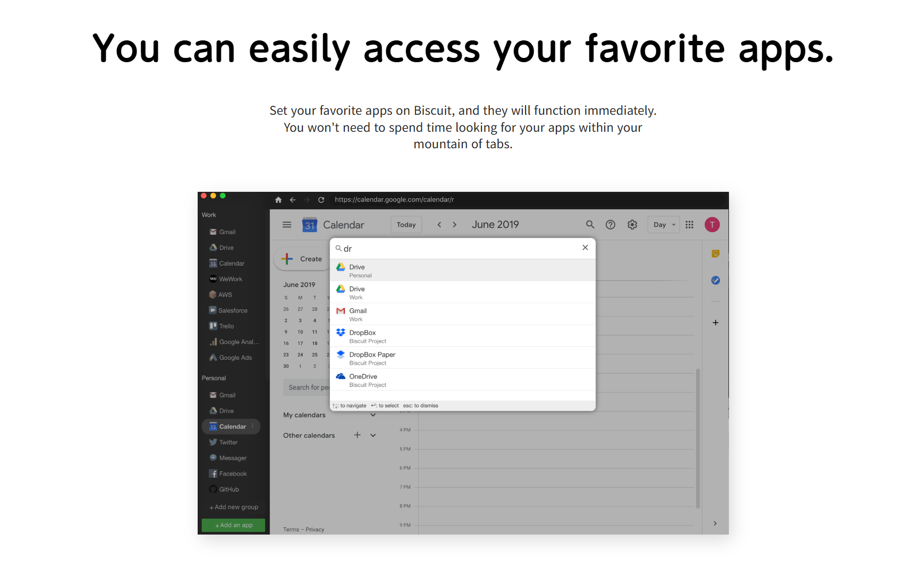Click the home icon in browser bar
The image size is (924, 576).
pos(278,200)
